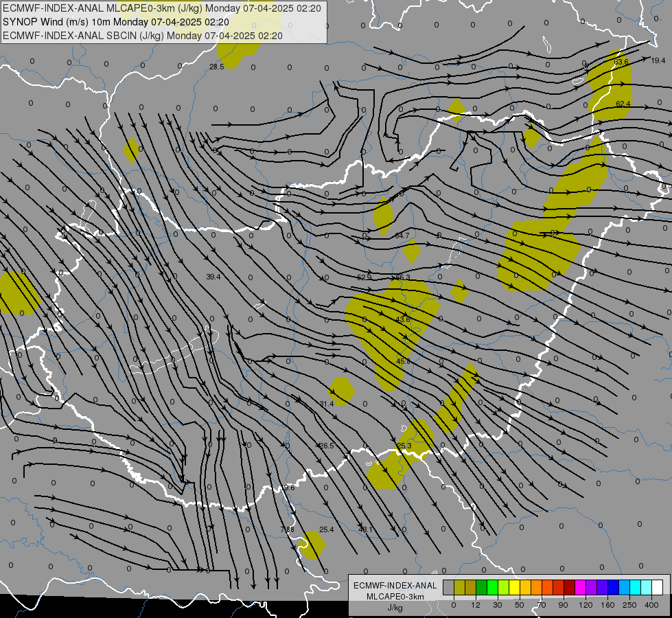Screen dimensions: 672x618
Task: Click the sky blue swatch just below 250
Action: pos(625,588)
